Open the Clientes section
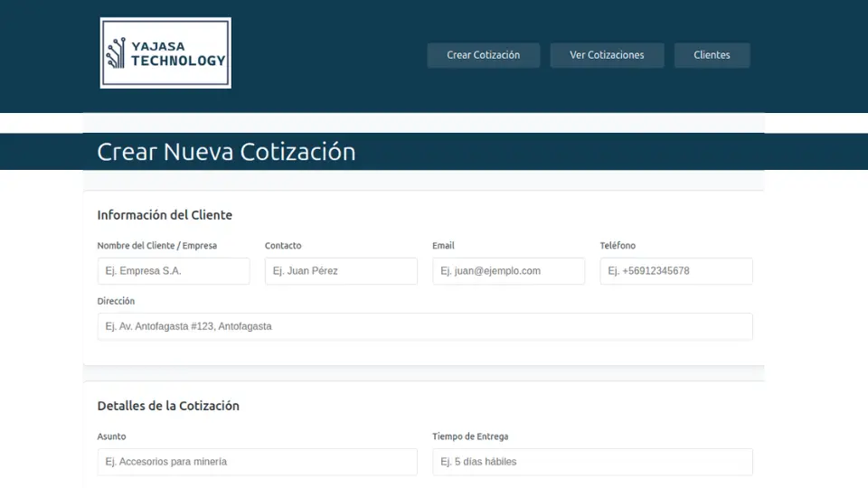Viewport: 868px width, 488px height. pos(712,55)
